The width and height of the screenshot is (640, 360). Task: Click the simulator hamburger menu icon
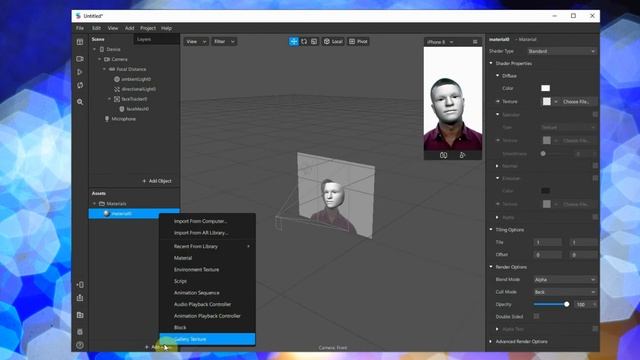click(x=475, y=42)
